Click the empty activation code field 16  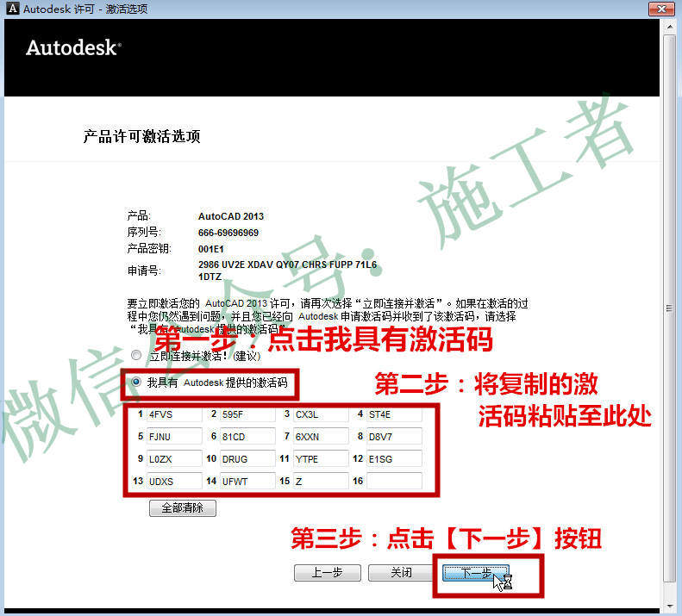coord(394,482)
